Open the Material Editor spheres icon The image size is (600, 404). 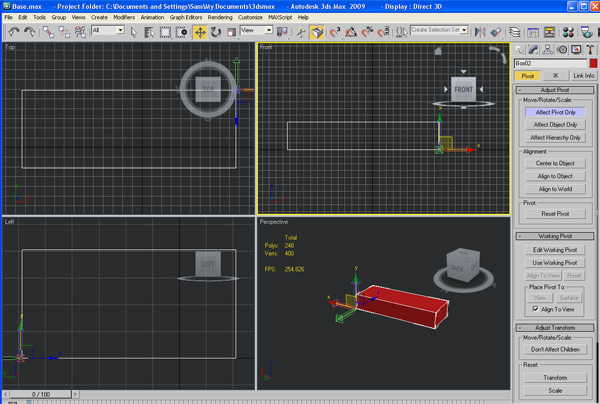point(568,32)
